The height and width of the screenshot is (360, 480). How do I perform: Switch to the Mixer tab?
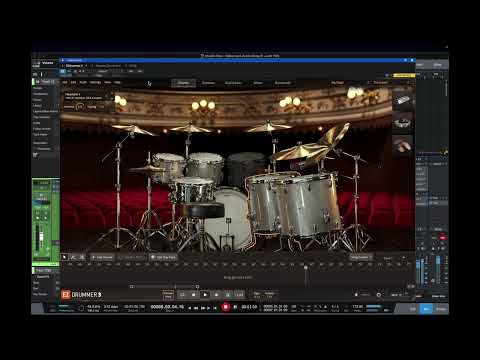tap(258, 83)
